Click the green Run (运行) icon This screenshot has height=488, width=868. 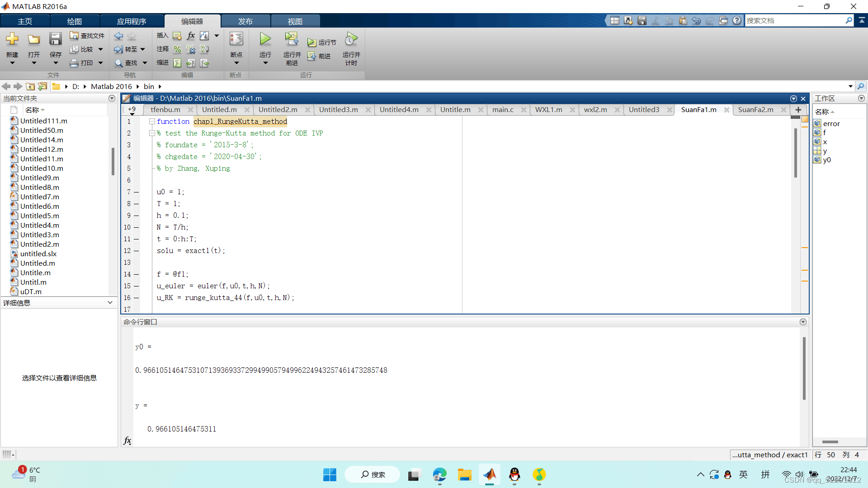265,39
